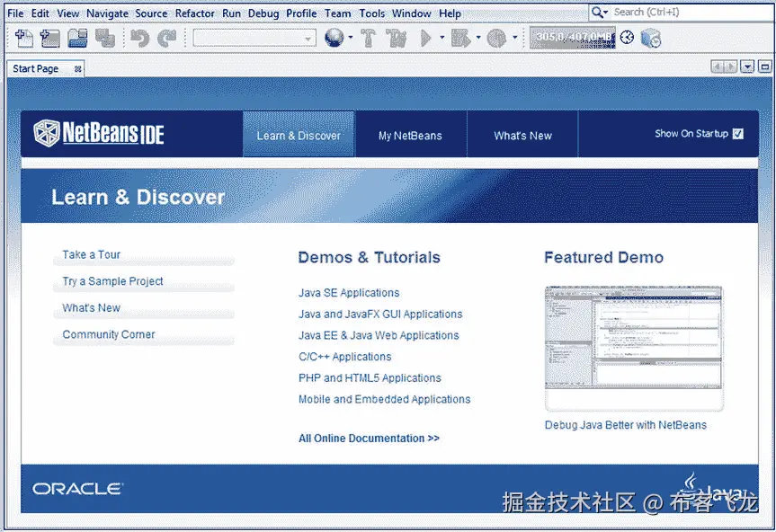Click the Debug Project icon

460,38
